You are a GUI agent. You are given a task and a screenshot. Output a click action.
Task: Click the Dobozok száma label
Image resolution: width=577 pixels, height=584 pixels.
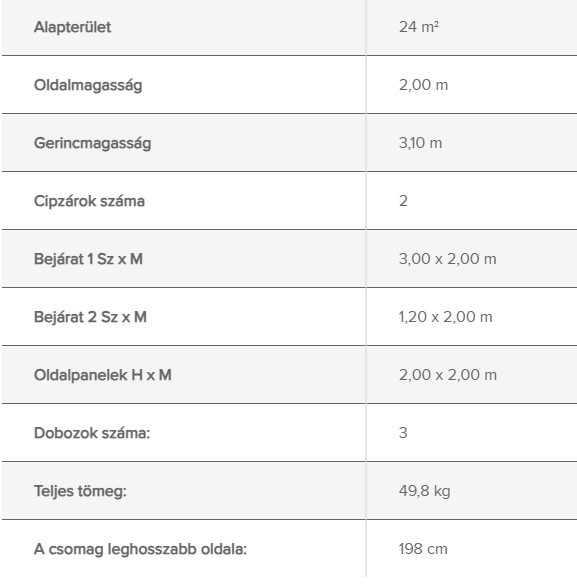[92, 433]
